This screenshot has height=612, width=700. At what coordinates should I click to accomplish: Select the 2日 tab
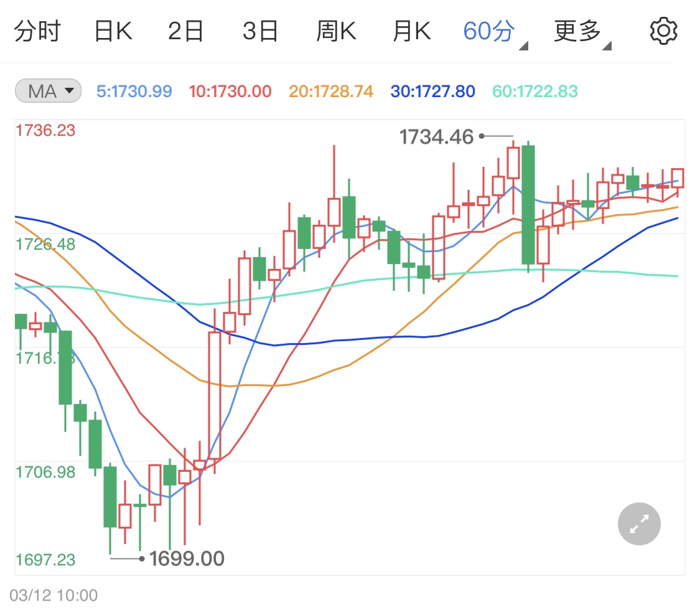point(185,31)
